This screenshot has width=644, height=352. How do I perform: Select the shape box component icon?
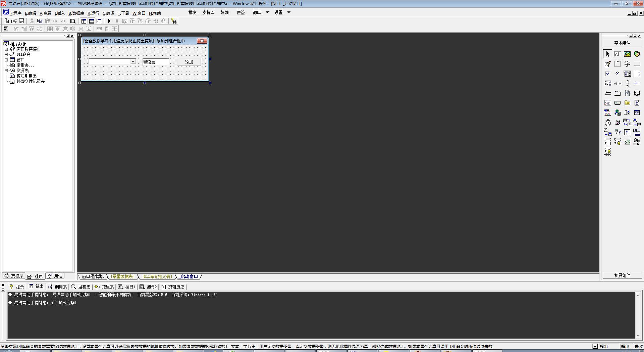tap(637, 54)
